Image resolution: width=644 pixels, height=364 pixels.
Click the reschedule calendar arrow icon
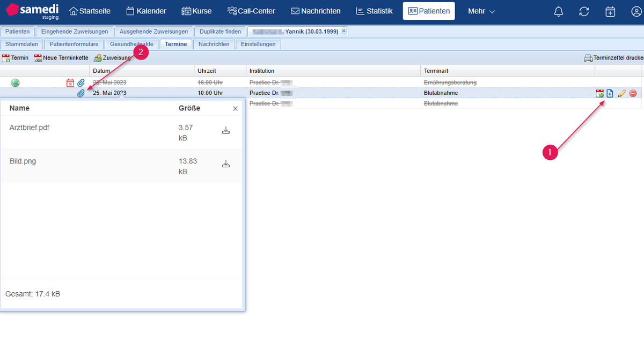(600, 93)
